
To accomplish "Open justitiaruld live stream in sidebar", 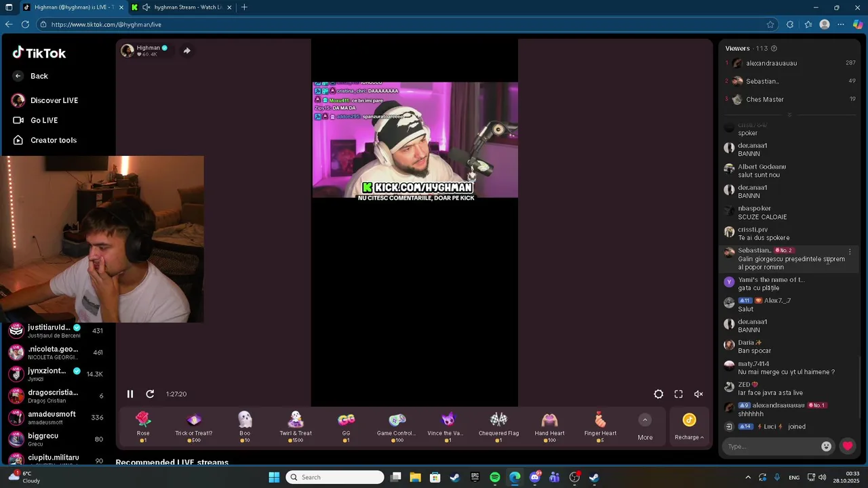I will [58, 331].
